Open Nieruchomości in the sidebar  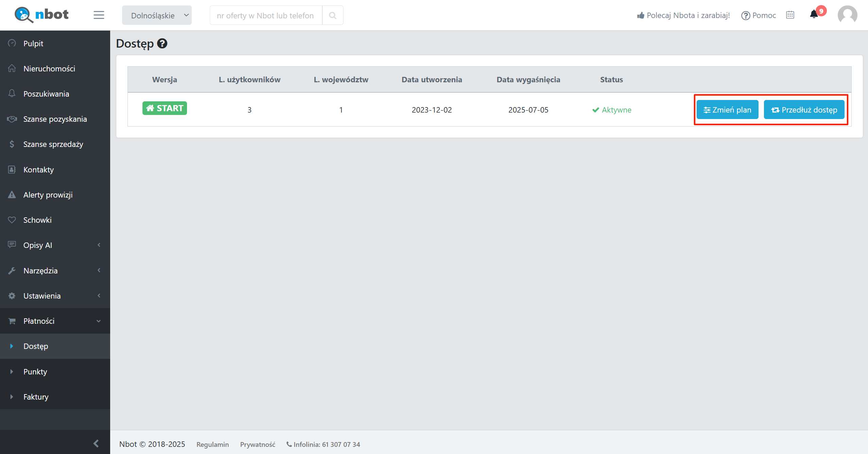pos(49,69)
